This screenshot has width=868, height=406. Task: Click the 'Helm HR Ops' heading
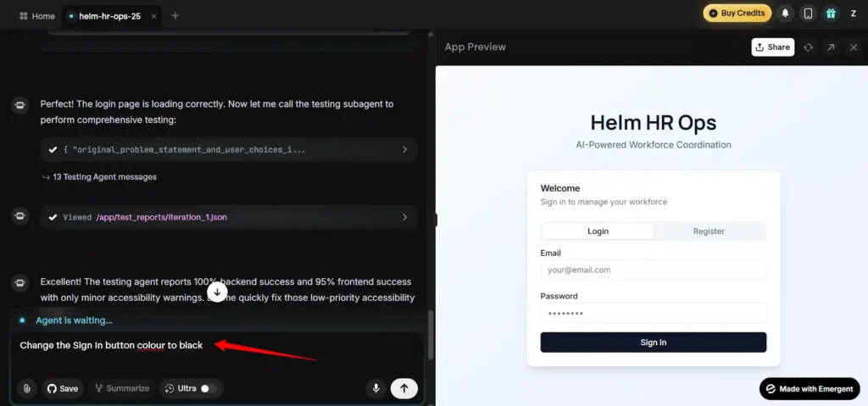654,122
